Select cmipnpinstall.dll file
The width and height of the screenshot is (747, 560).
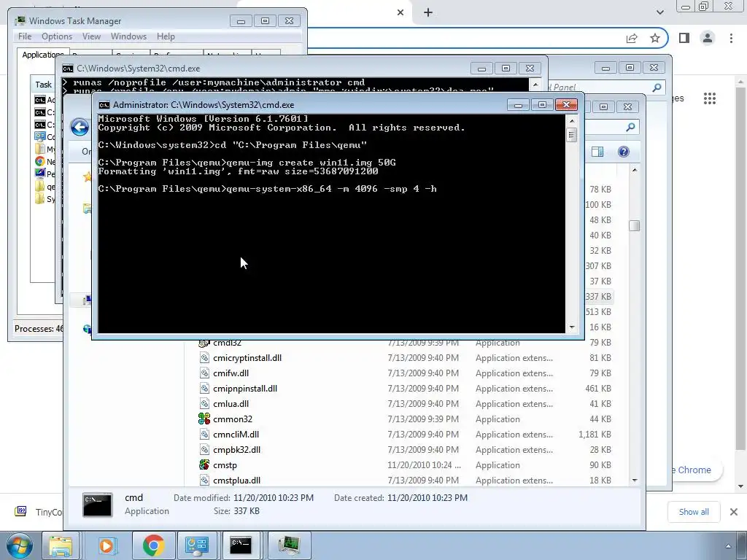tap(245, 388)
